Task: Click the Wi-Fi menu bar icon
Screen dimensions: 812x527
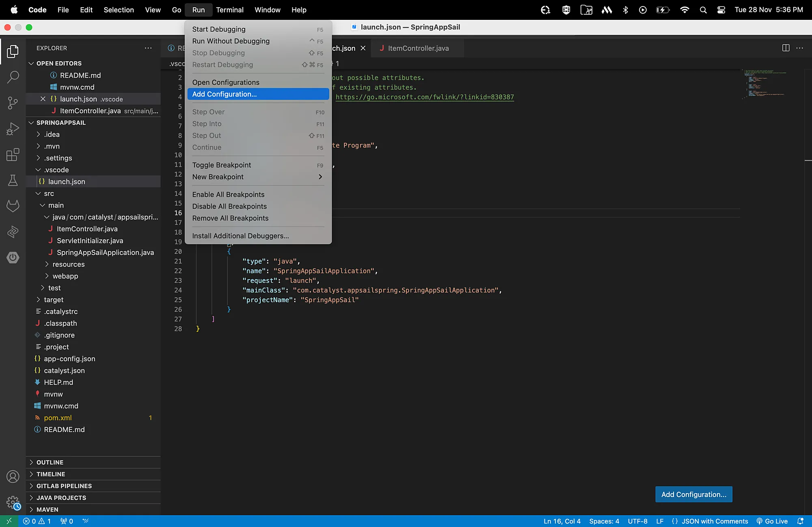Action: click(685, 10)
